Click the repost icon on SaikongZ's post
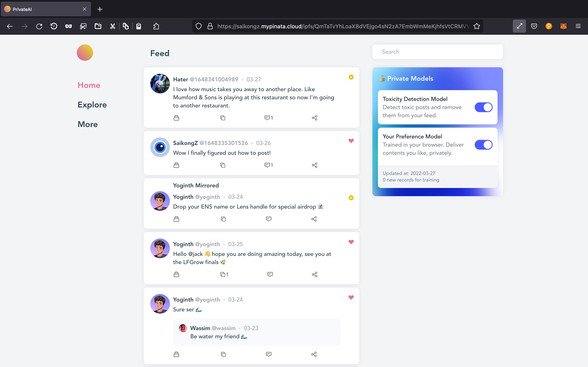The image size is (588, 367). [x=223, y=165]
